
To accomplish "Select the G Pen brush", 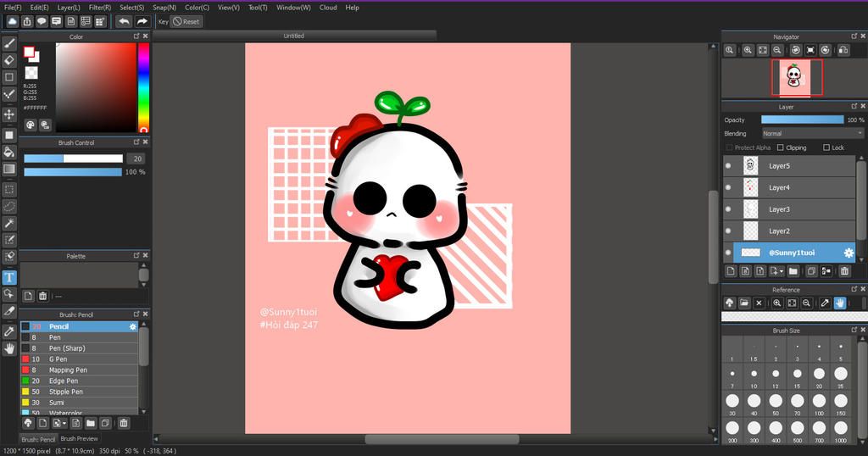I will 79,359.
